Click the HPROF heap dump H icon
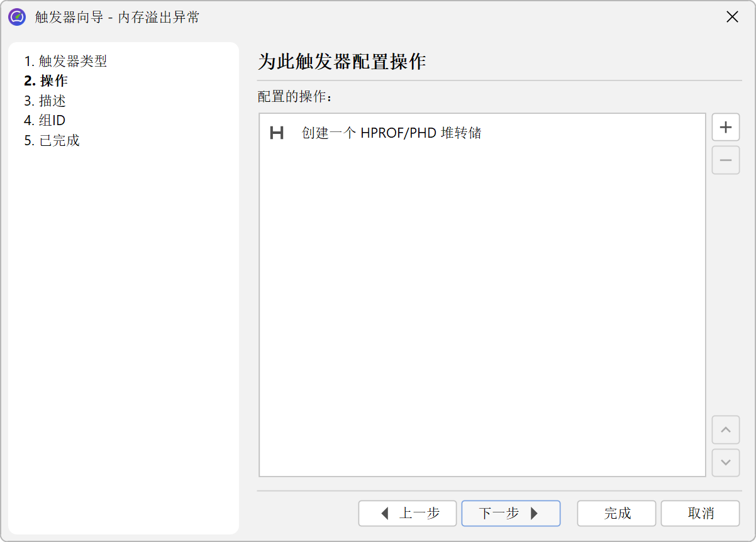Viewport: 756px width, 542px height. (x=277, y=133)
